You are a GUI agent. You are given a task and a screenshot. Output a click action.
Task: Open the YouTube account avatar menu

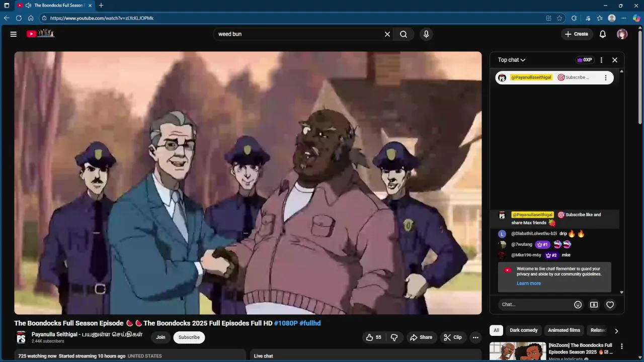(622, 34)
